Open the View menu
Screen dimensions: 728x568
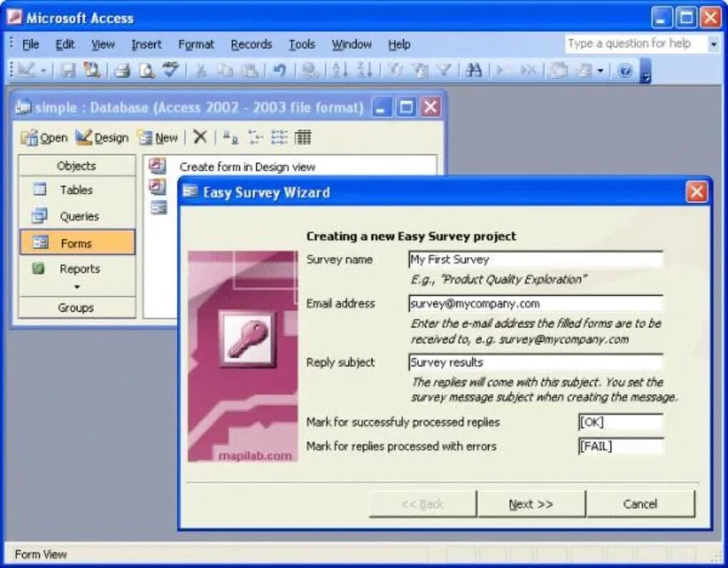(x=103, y=44)
